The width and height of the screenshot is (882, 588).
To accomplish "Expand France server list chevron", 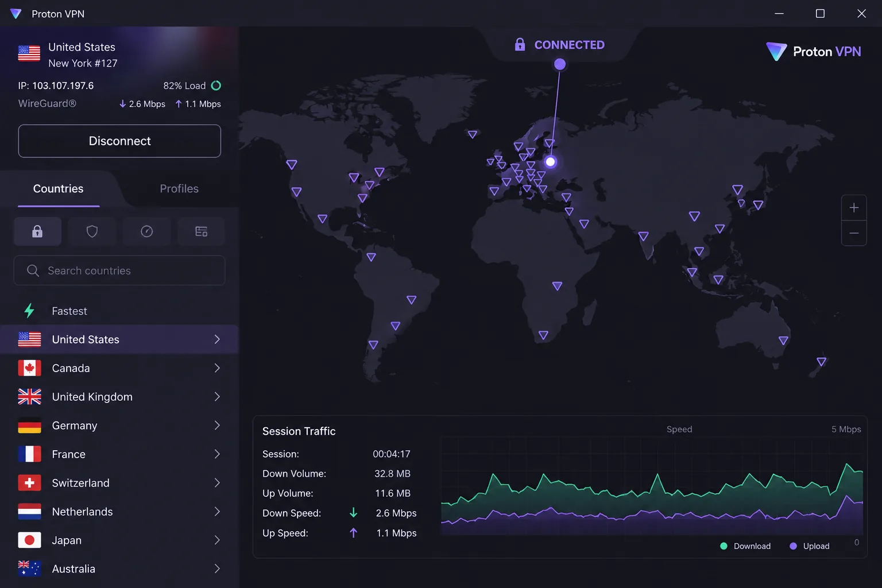I will click(x=217, y=454).
